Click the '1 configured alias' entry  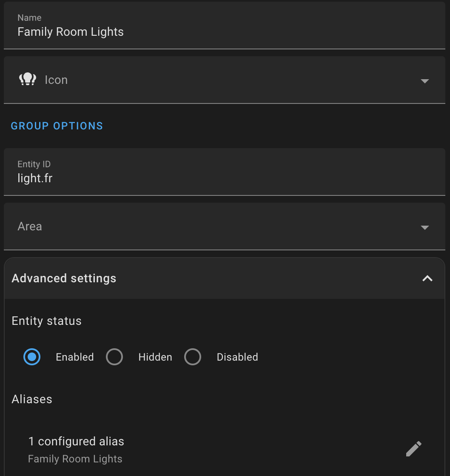click(76, 442)
